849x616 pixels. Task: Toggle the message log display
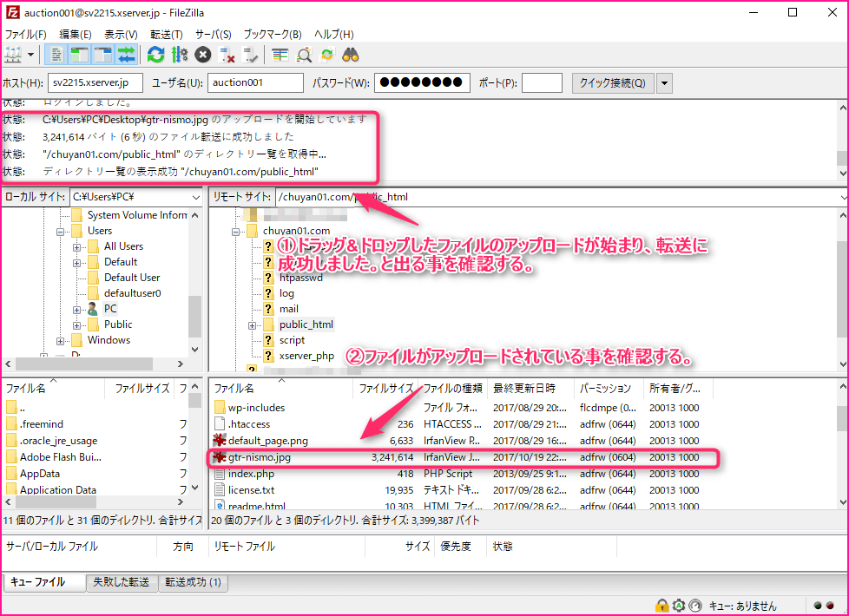[56, 55]
